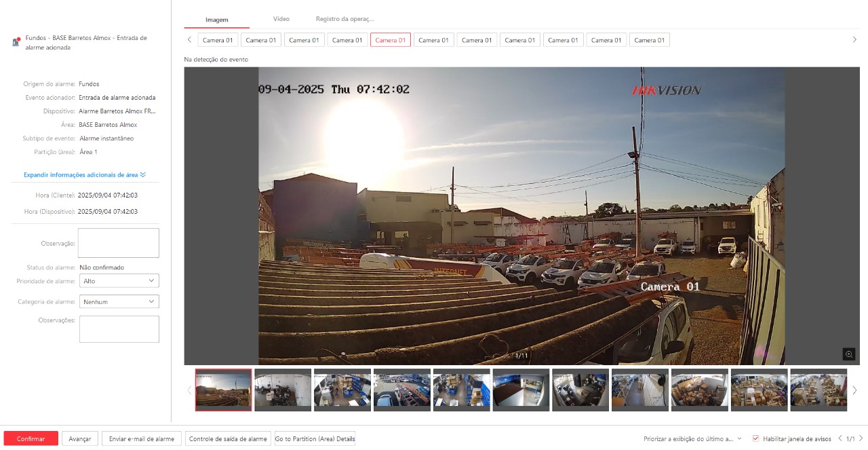This screenshot has width=868, height=450.
Task: Click the zoom magnifier icon on image
Action: [848, 354]
